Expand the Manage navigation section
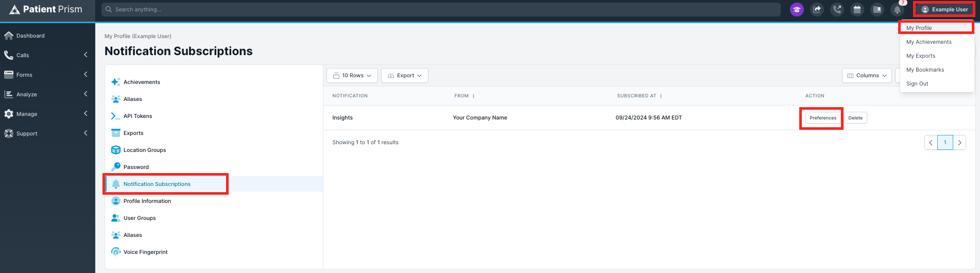The image size is (980, 273). click(47, 114)
